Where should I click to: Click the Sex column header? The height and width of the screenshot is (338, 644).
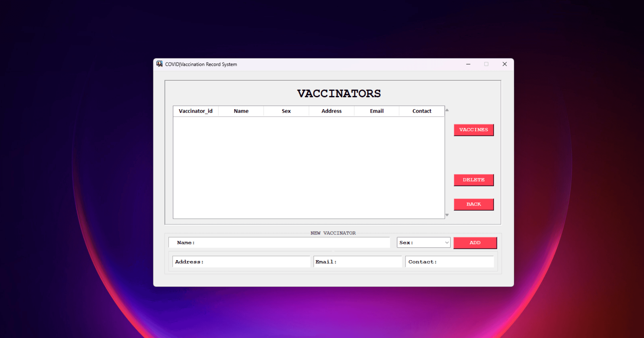[x=286, y=111]
